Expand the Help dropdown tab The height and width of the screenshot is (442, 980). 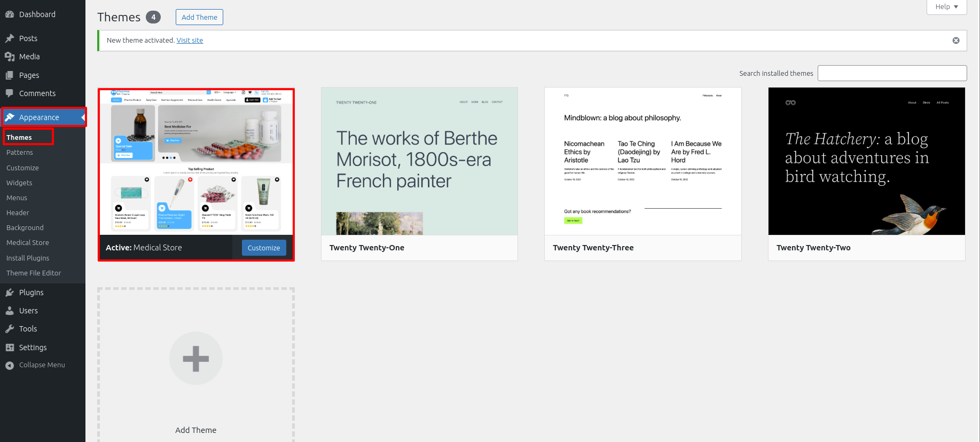click(946, 7)
